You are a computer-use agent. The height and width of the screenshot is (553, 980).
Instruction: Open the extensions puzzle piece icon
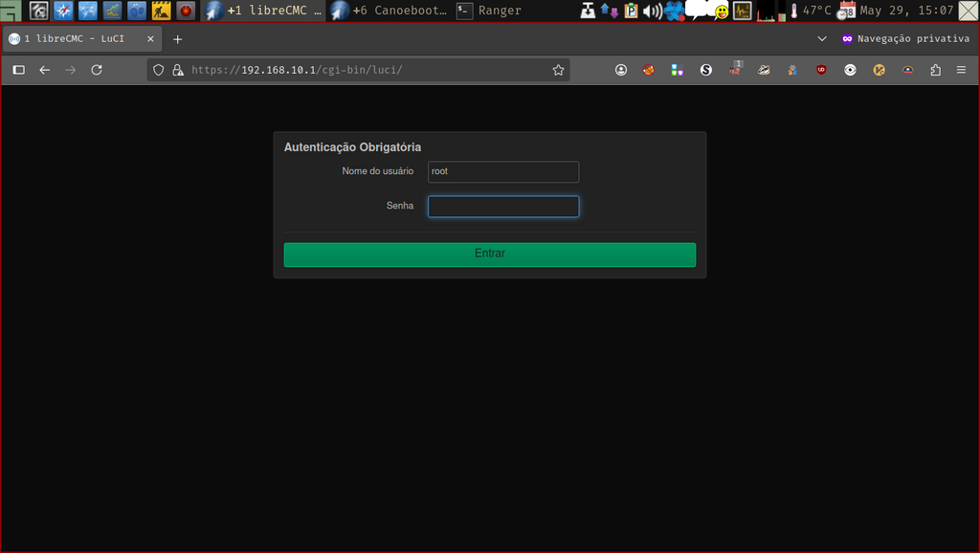tap(935, 70)
